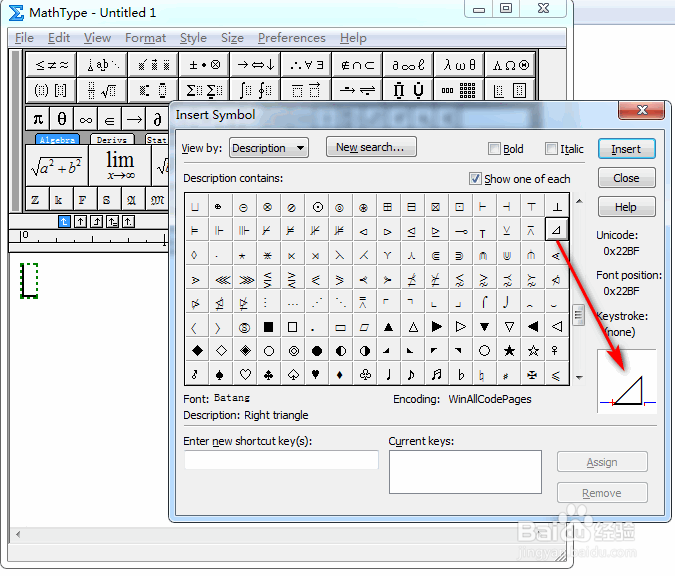Screen dimensions: 675x576
Task: Open the subscript and superscript templates palette
Action: point(153,90)
